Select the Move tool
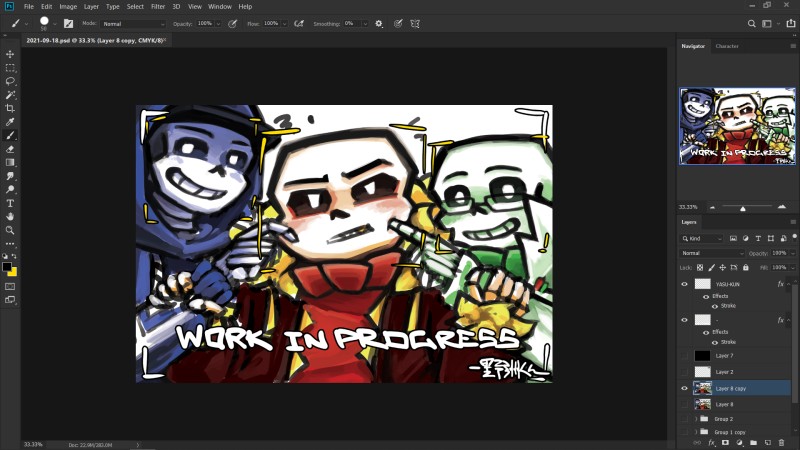This screenshot has width=800, height=450. tap(10, 54)
